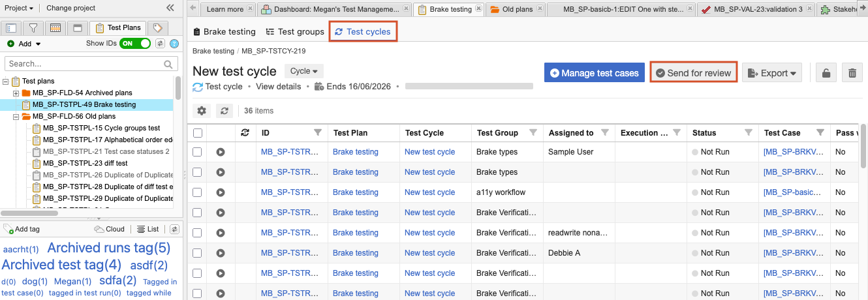Click the Manage test cases button
Image resolution: width=868 pixels, height=300 pixels.
(x=595, y=73)
